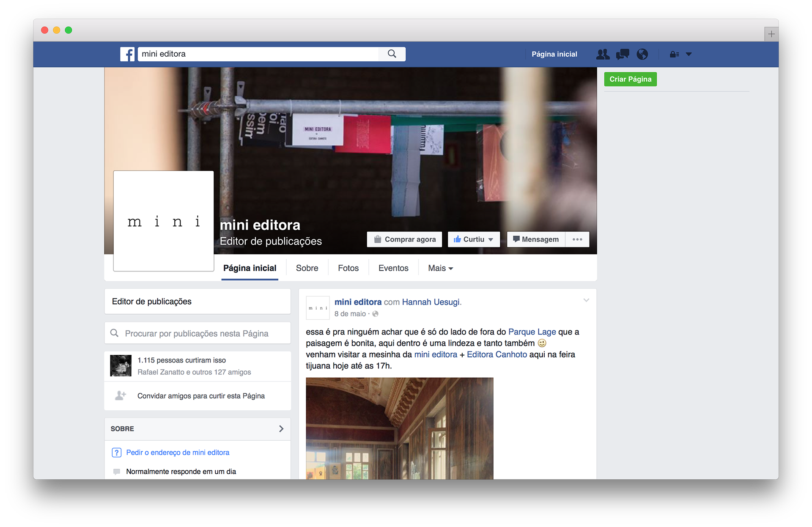Click the post avatar mini thumbnail
This screenshot has height=527, width=812.
coord(318,308)
